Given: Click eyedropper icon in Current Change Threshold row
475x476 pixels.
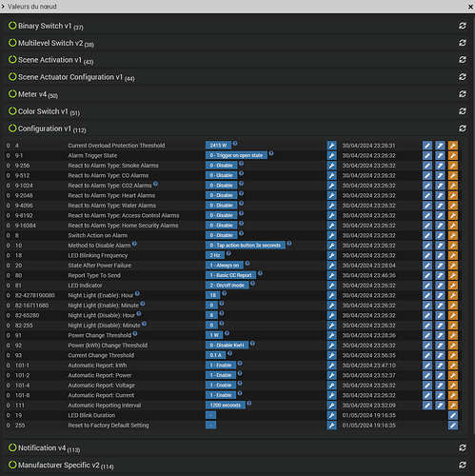Looking at the screenshot, I should (x=440, y=355).
